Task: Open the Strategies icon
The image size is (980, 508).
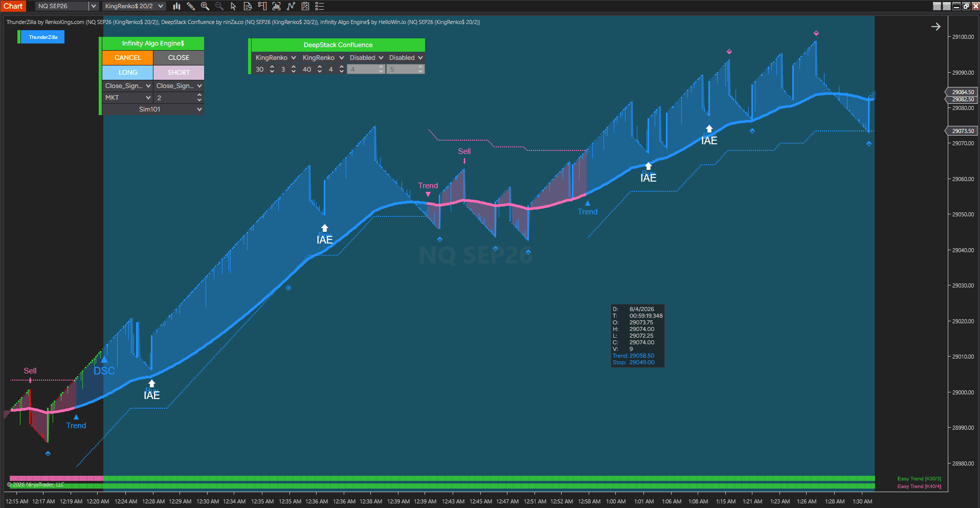Action: coord(291,6)
